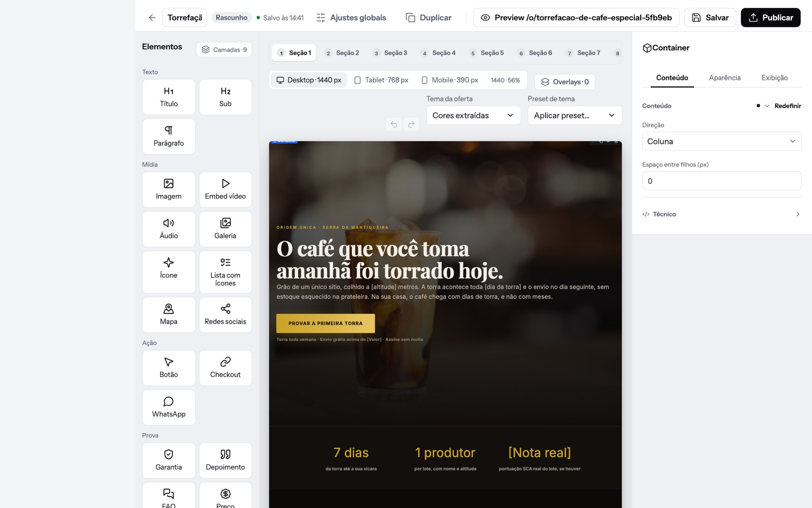Insert a Parágrafo element
812x508 pixels.
[169, 137]
